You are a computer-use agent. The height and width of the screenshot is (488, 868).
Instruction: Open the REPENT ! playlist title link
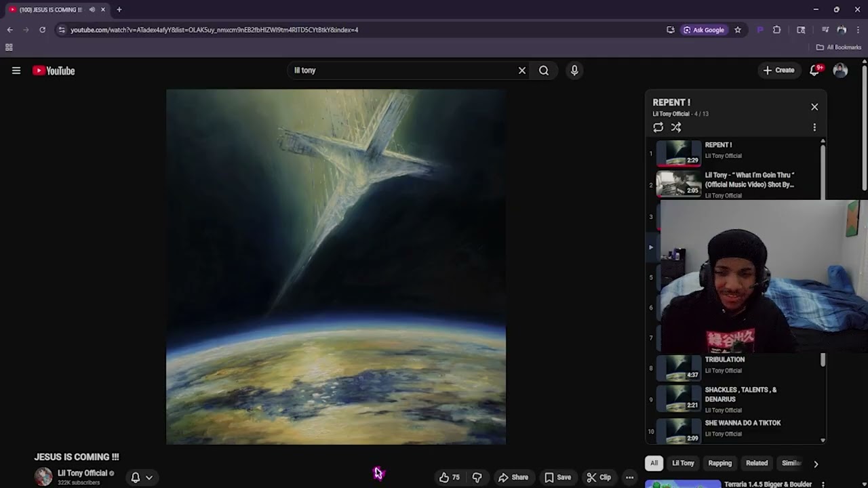[x=671, y=102]
